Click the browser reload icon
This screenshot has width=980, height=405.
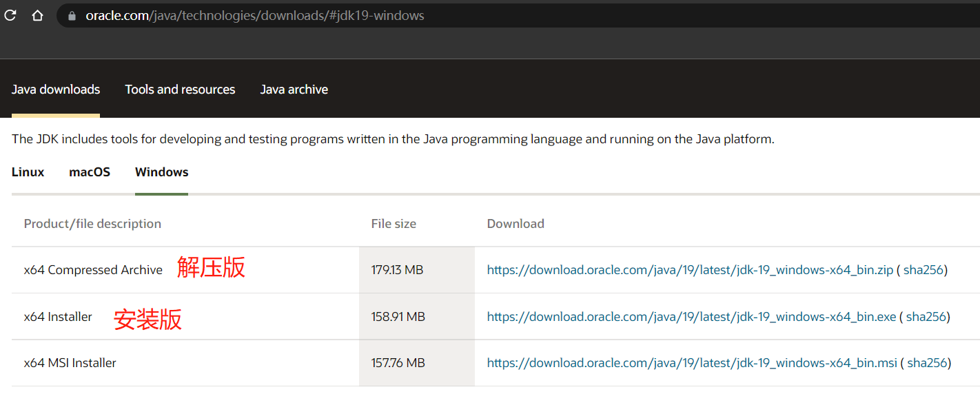point(10,15)
